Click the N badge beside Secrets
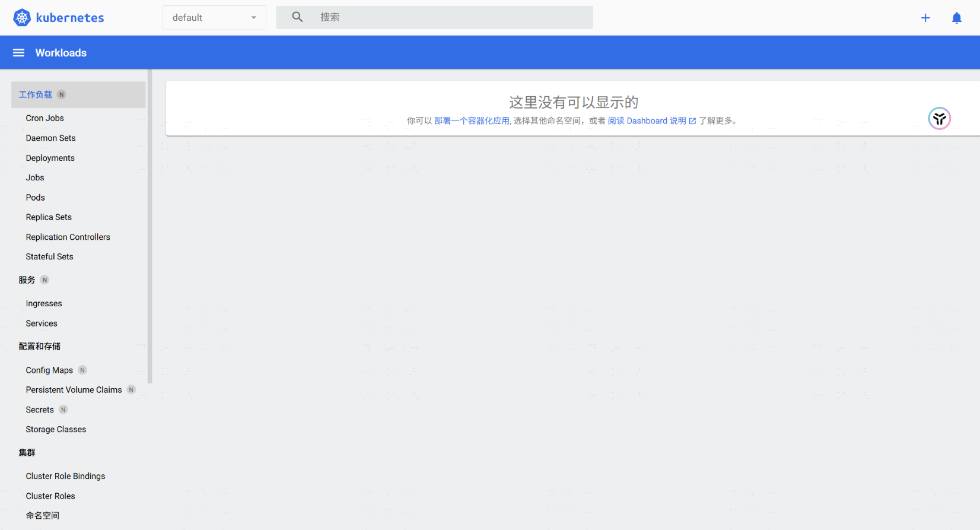 pos(63,410)
